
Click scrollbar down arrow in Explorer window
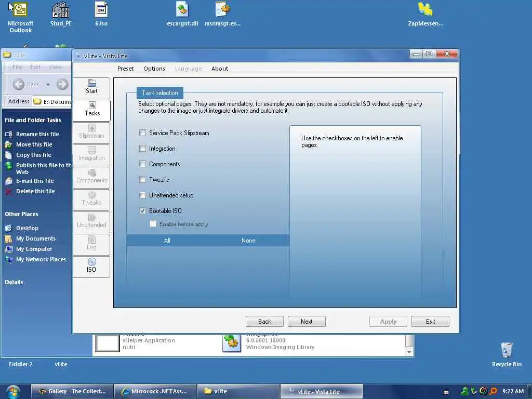(409, 352)
